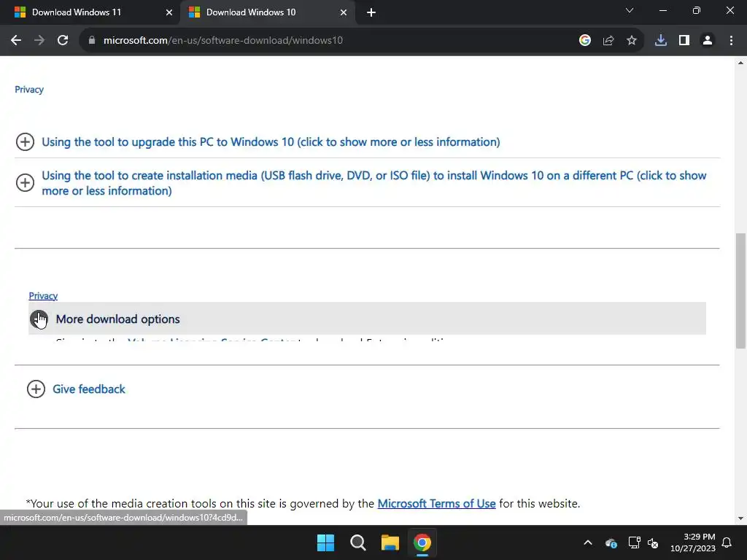Click Chrome icon in taskbar
The image size is (747, 560).
[x=422, y=542]
